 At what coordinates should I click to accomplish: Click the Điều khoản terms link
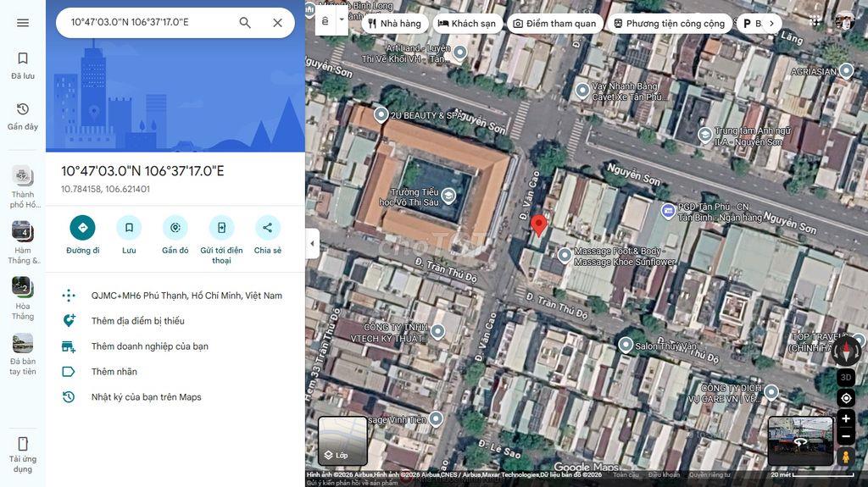[664, 475]
